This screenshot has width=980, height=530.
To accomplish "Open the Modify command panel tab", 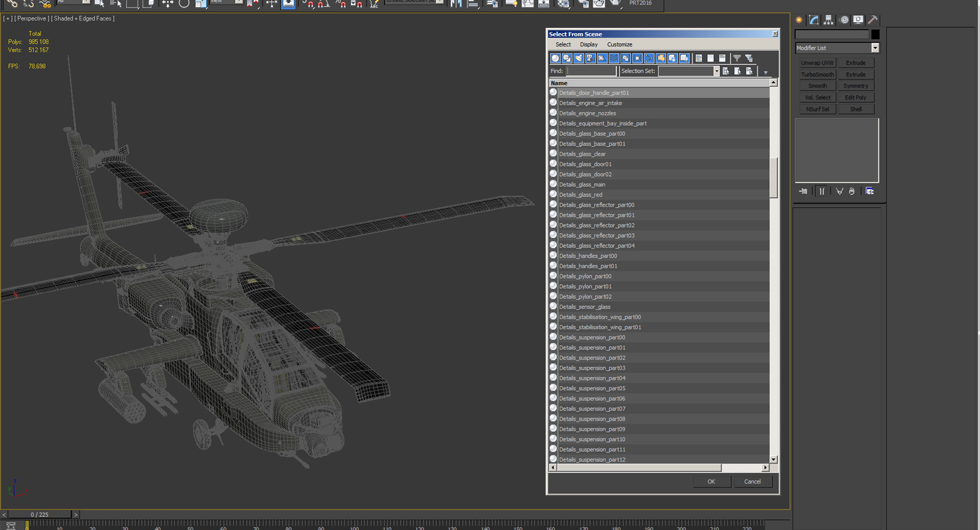I will 814,20.
